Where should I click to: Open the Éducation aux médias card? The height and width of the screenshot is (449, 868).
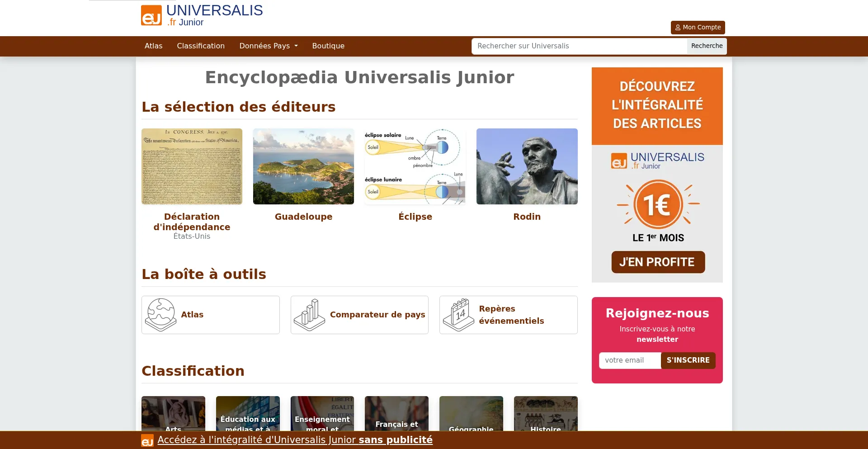click(248, 414)
